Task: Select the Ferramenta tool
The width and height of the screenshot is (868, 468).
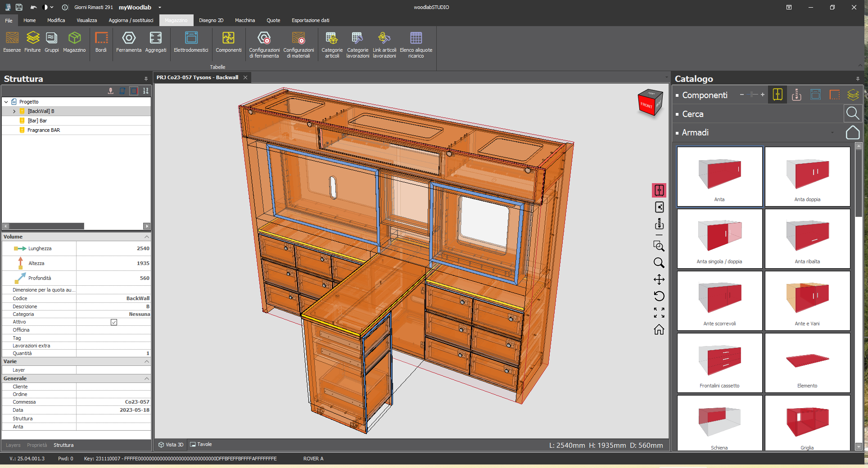Action: (x=128, y=43)
